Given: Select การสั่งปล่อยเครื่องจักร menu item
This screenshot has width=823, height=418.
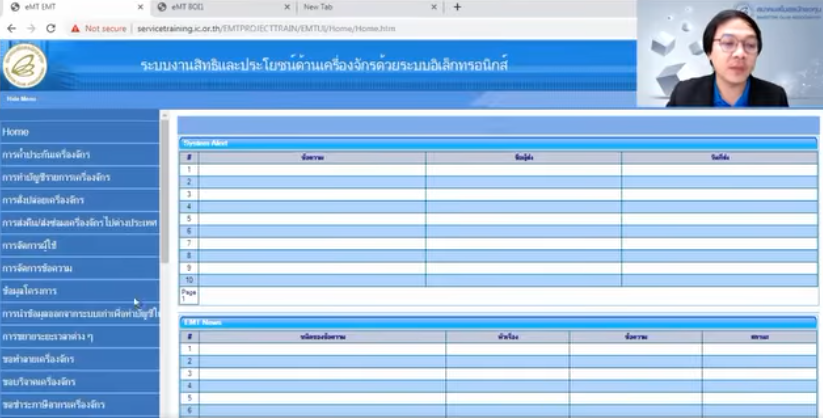Looking at the screenshot, I should [x=80, y=200].
